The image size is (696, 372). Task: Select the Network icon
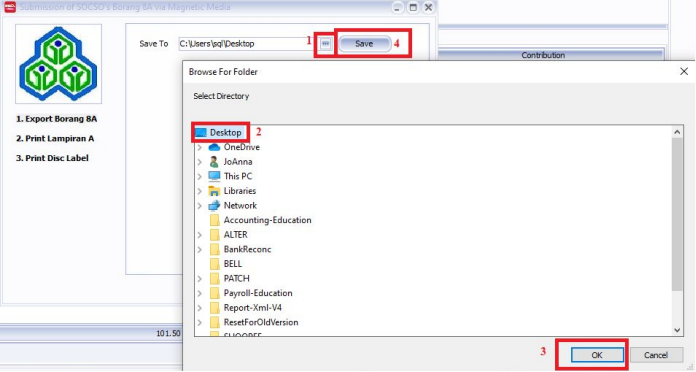[214, 206]
